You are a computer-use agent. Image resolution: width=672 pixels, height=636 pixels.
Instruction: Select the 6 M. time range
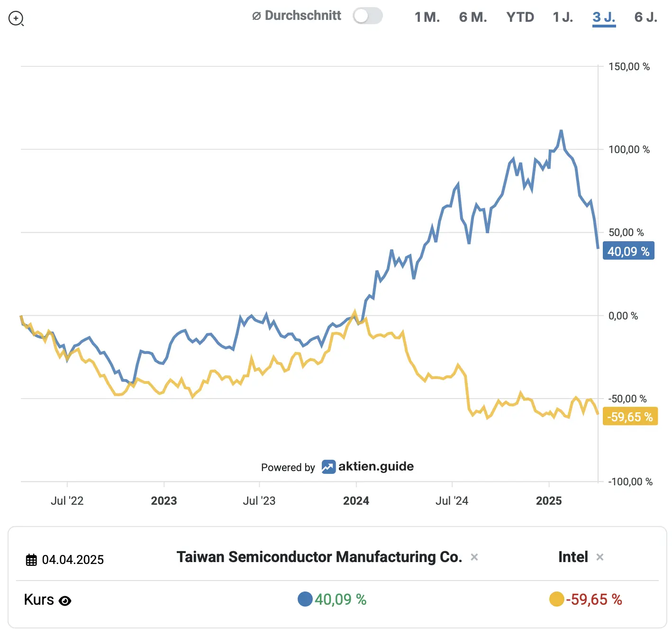[x=473, y=17]
